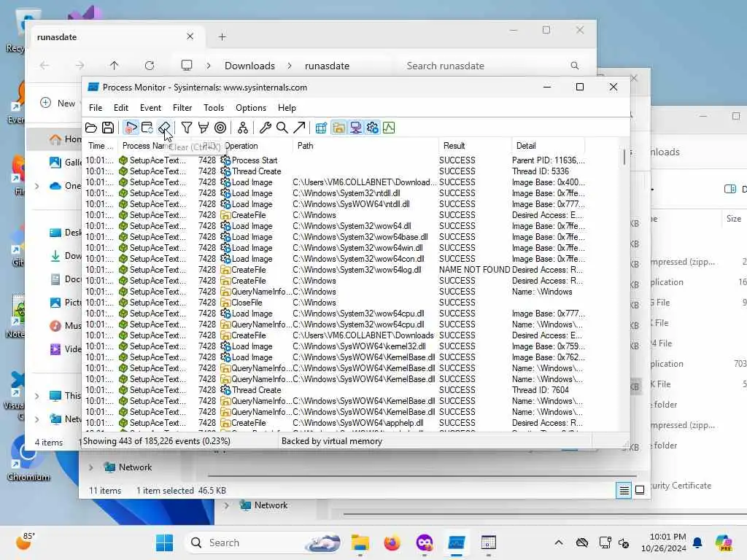Viewport: 747px width, 560px height.
Task: Show the Process Tree
Action: pos(243,128)
